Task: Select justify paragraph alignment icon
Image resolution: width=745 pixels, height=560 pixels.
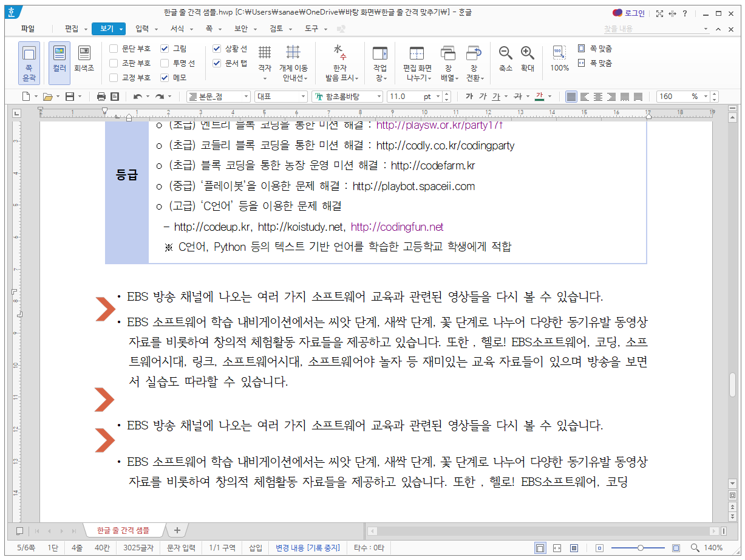Action: point(571,97)
